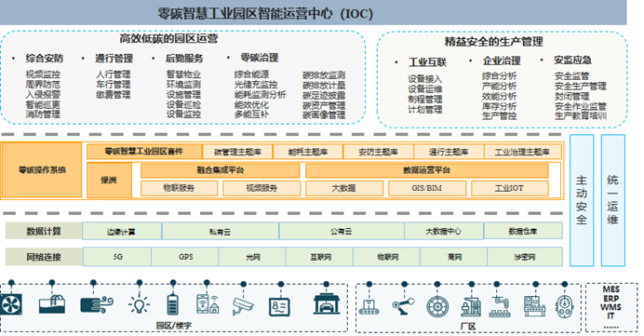The width and height of the screenshot is (644, 336).
Task: Click the swimming pool water icon
Action: [x=52, y=304]
